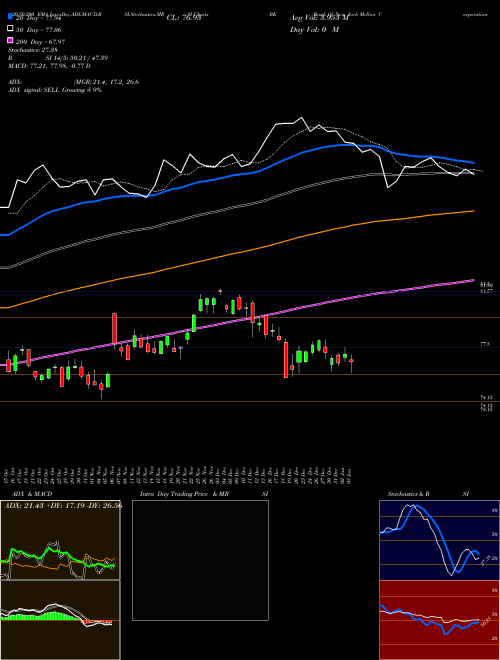Image resolution: width=500 pixels, height=660 pixels.
Task: Click 'ADX signal: SELL Growing @ 9%'
Action: pos(55,90)
